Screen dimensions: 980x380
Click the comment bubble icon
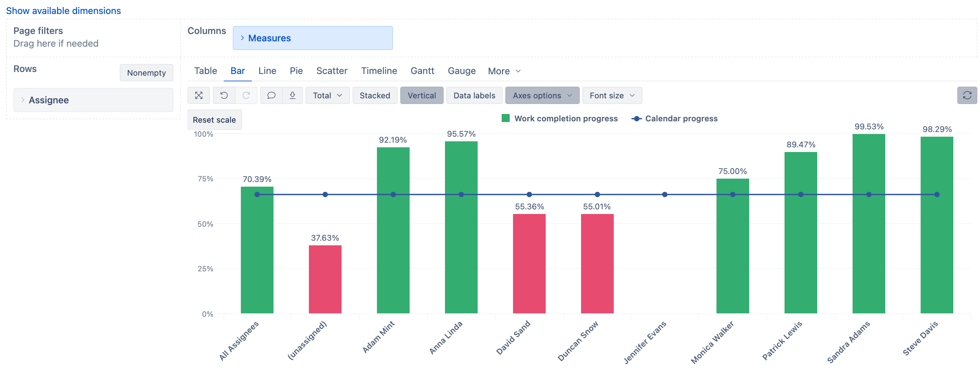click(x=271, y=95)
